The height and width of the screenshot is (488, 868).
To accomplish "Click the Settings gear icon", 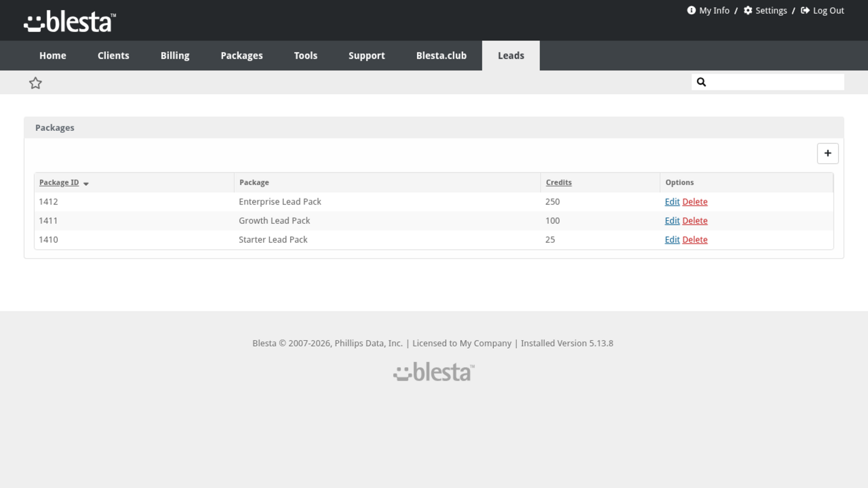I will tap(748, 10).
